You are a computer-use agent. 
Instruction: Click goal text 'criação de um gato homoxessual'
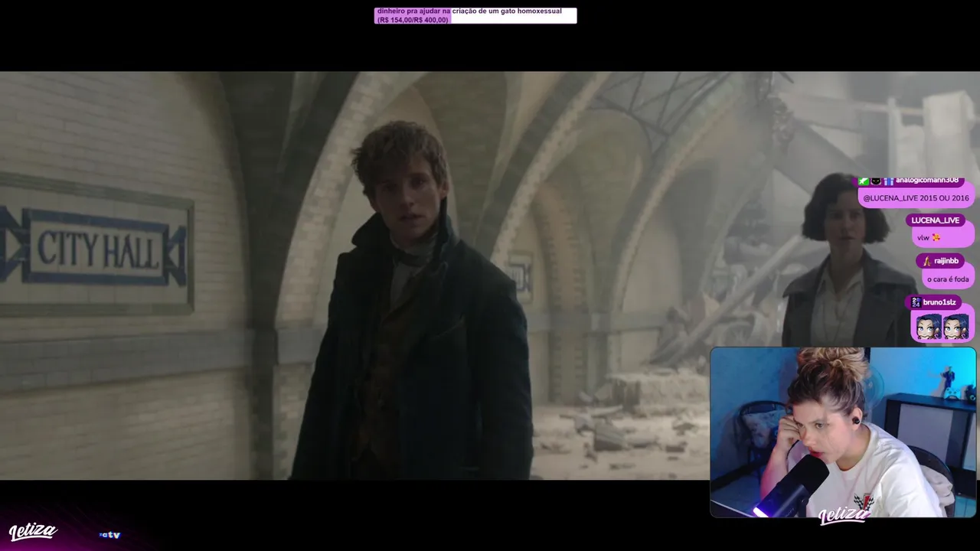click(507, 11)
